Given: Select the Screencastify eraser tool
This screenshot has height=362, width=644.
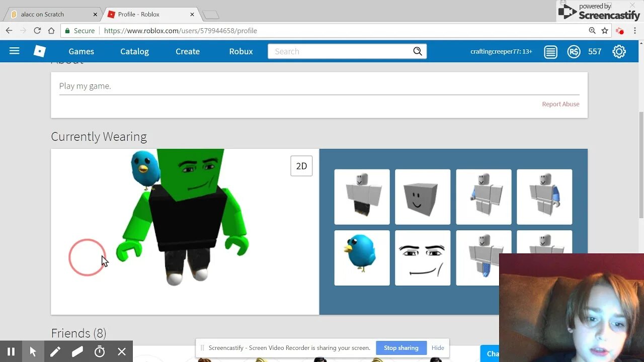Looking at the screenshot, I should coord(77,351).
